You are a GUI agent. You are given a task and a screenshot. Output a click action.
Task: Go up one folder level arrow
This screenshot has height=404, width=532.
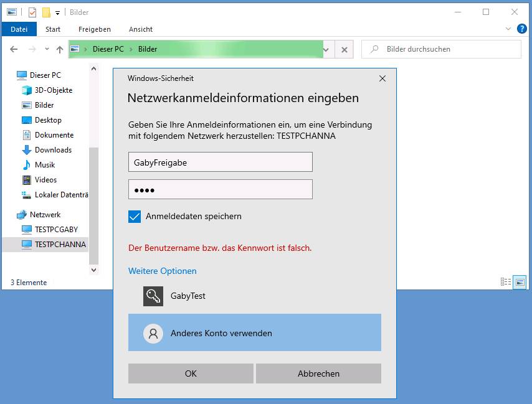pos(60,49)
